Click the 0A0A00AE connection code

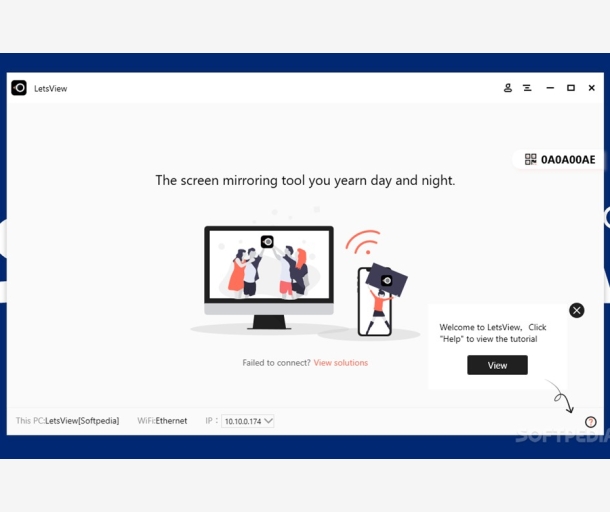pos(568,160)
